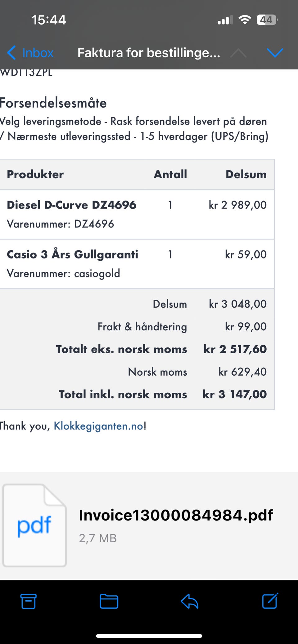Reply using the reply arrow icon
This screenshot has height=644, width=298.
tap(189, 601)
